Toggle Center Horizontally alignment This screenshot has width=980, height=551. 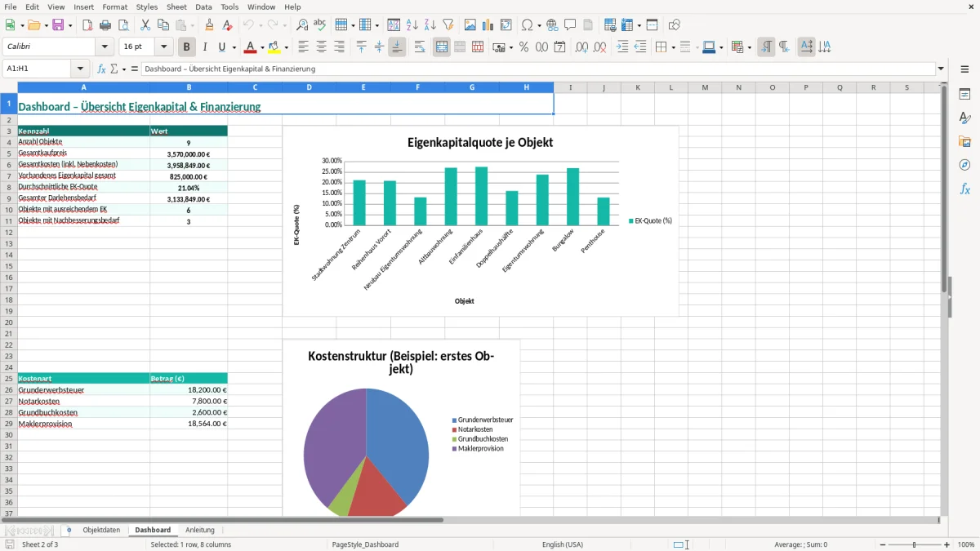(x=321, y=47)
